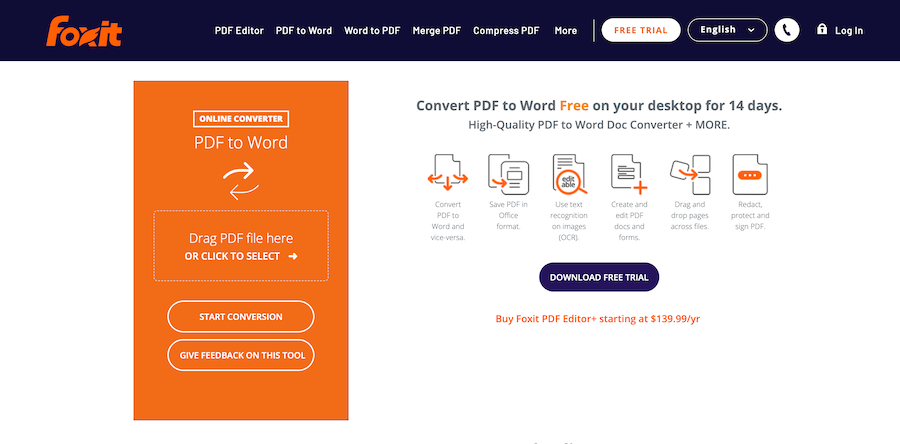Choose Compress PDF in the nav bar
Image resolution: width=900 pixels, height=444 pixels.
pos(506,30)
